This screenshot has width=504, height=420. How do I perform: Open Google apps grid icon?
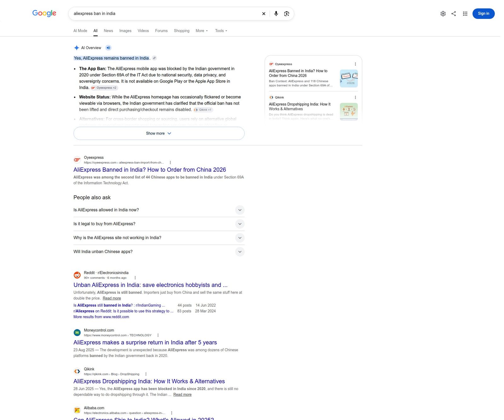[465, 14]
